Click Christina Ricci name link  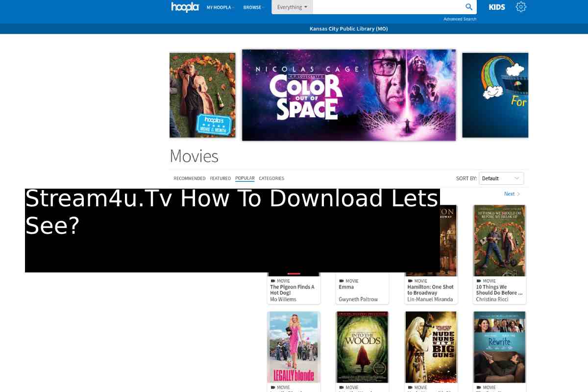492,299
